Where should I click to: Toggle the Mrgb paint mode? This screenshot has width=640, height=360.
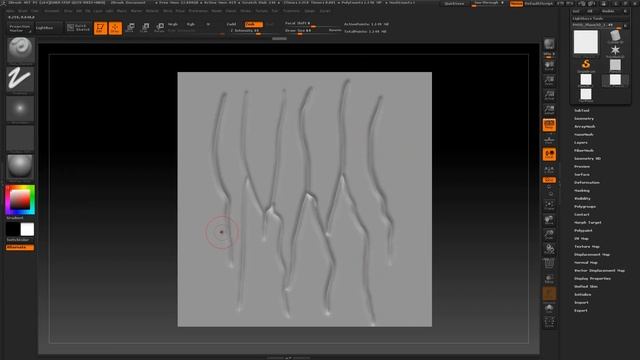pyautogui.click(x=173, y=24)
